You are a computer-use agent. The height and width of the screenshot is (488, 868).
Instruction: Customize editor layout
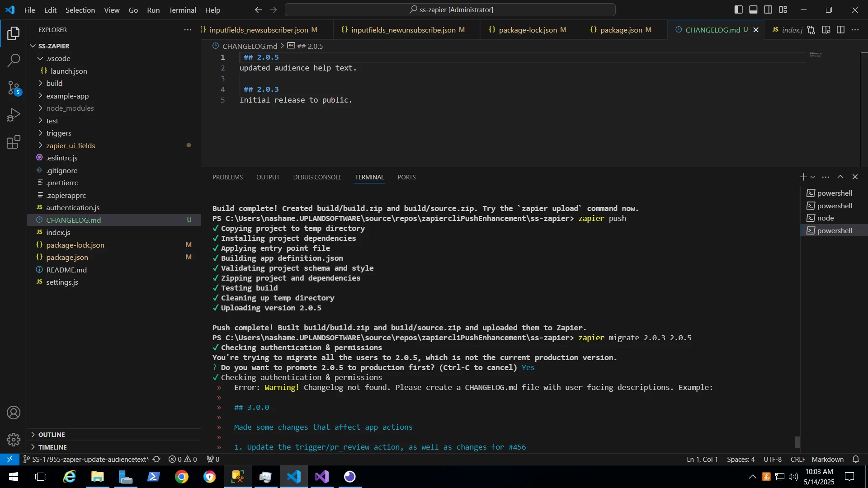783,9
